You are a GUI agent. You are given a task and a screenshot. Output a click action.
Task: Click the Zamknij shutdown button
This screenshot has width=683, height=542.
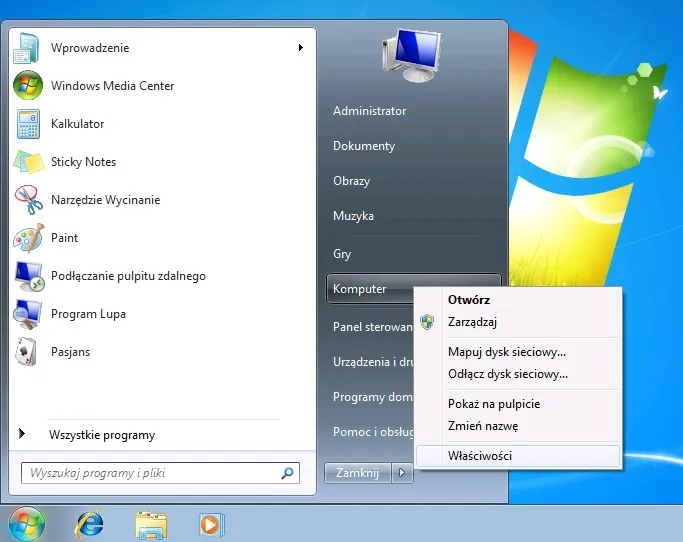[358, 473]
